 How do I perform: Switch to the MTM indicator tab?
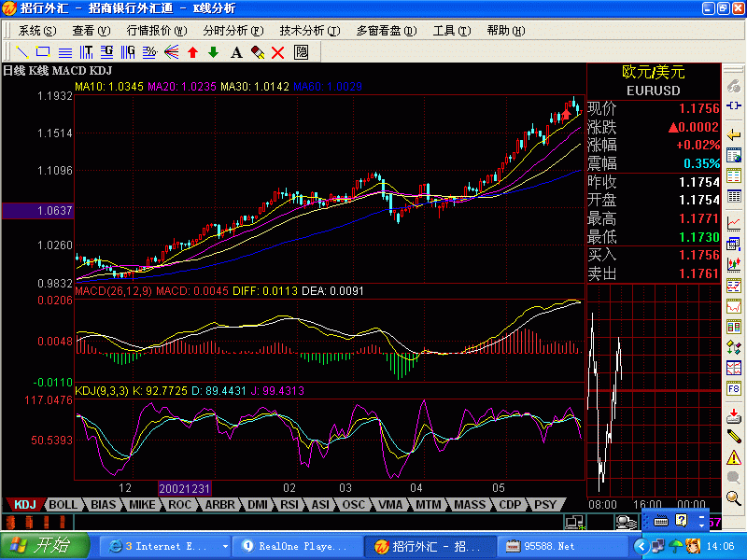(x=429, y=505)
